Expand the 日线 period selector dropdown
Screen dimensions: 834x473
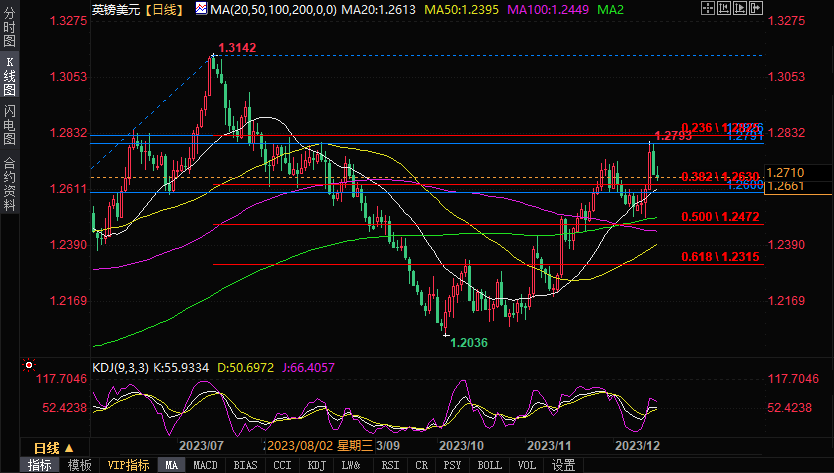coord(53,447)
